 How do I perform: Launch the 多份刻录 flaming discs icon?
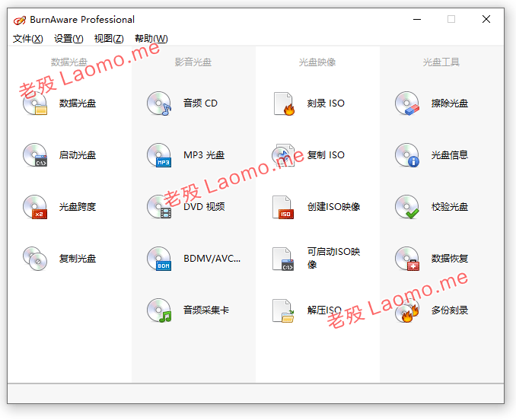click(407, 310)
